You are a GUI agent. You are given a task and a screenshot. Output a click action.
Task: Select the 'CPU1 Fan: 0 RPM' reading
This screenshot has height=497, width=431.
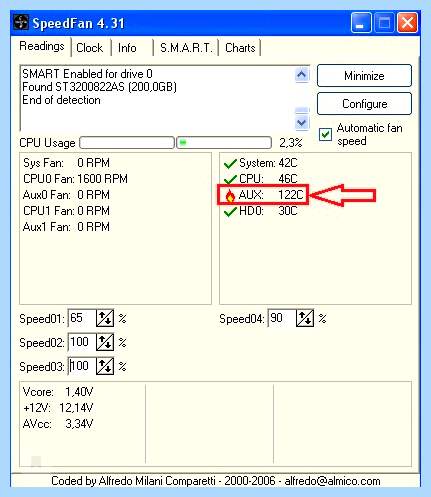pyautogui.click(x=66, y=211)
